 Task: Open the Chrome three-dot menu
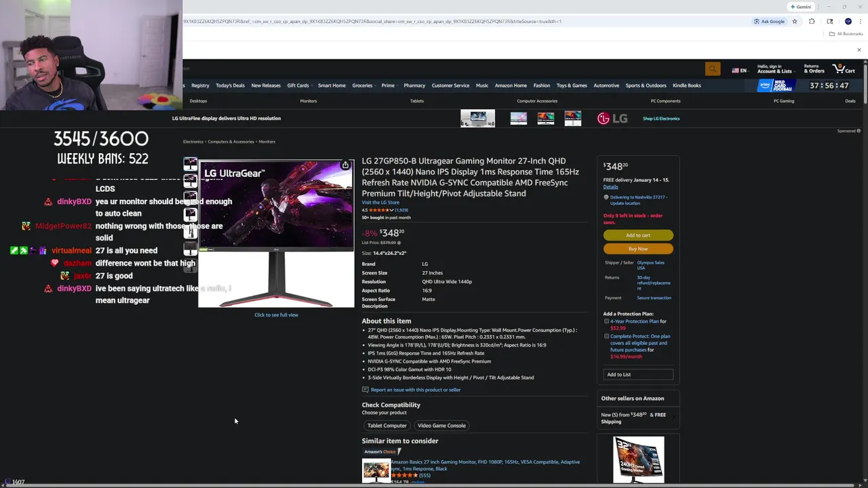pos(859,21)
